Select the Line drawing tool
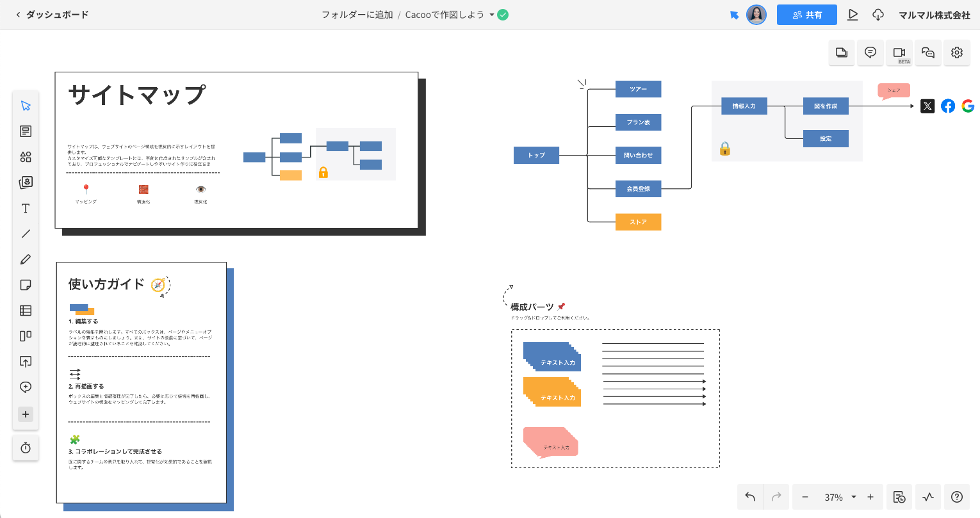The height and width of the screenshot is (518, 980). pos(26,234)
